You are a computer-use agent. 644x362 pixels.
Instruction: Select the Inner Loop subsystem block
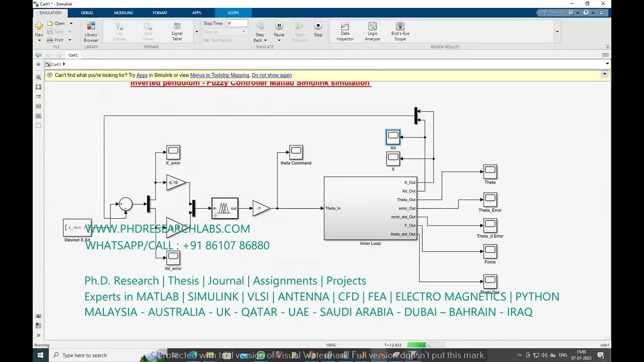point(370,208)
